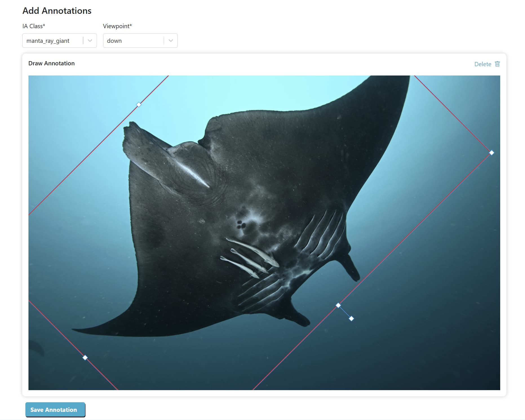Click the manta ray's belly spot cluster

(241, 224)
